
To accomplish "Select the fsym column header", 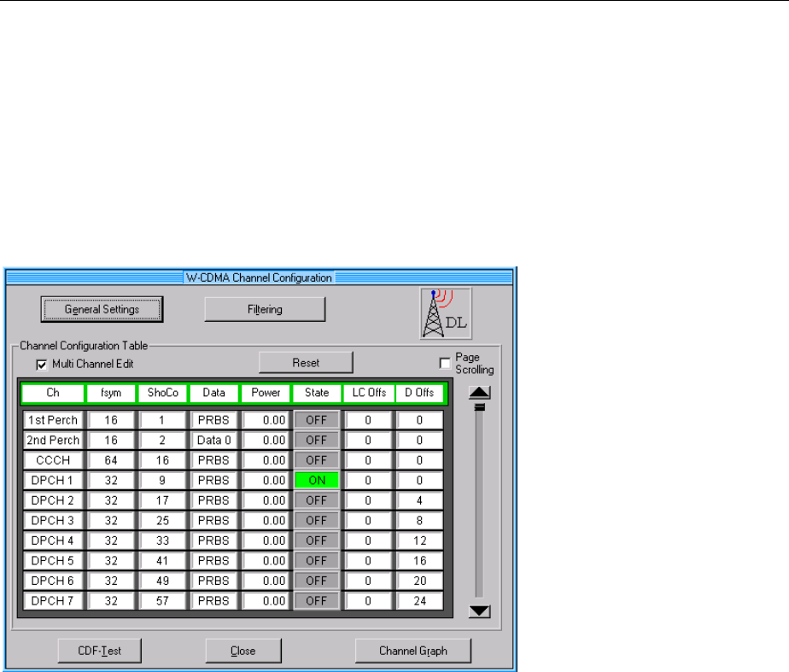I will tap(111, 393).
